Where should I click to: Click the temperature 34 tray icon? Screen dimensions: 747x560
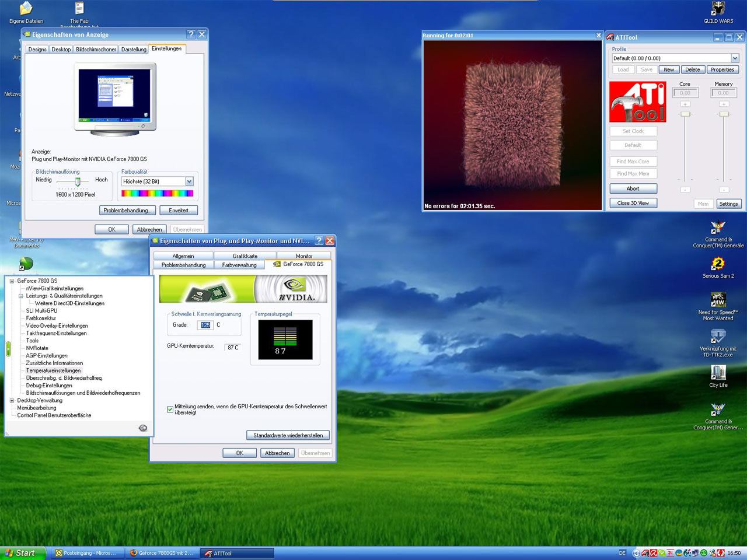pos(670,553)
